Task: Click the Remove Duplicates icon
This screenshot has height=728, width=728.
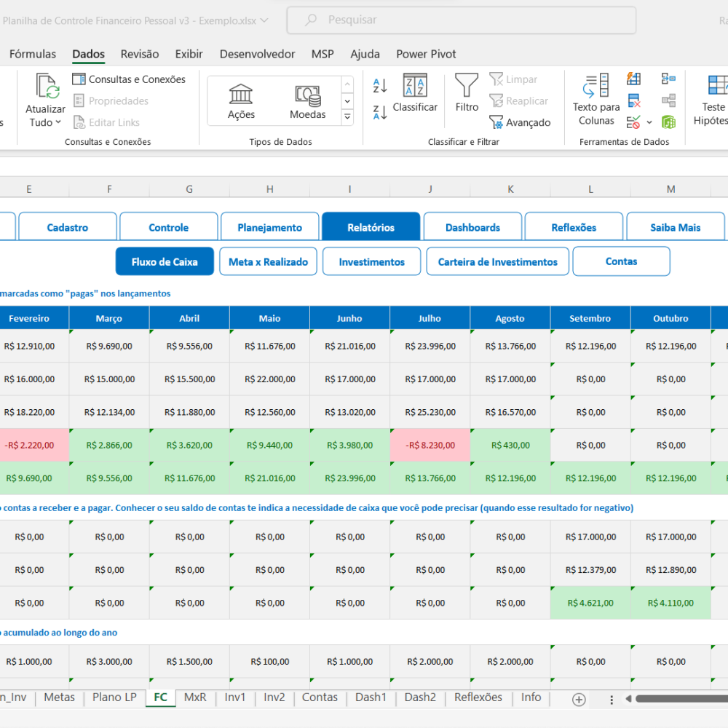Action: point(634,100)
